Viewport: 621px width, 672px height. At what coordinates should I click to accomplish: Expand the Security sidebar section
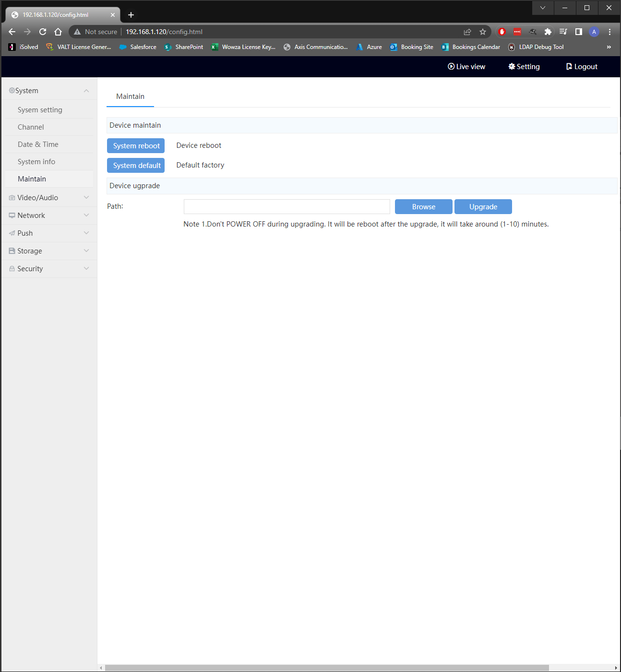(49, 269)
